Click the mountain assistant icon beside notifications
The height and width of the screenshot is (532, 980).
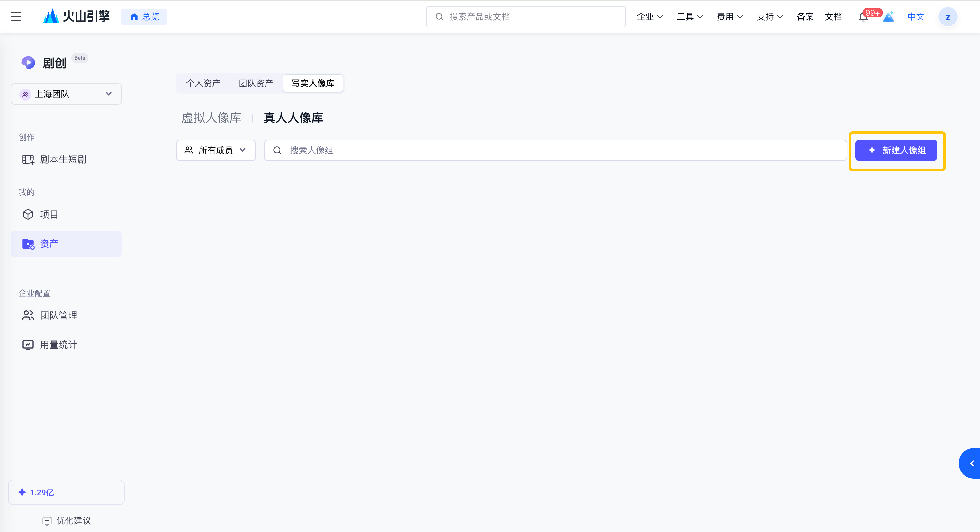click(x=888, y=17)
